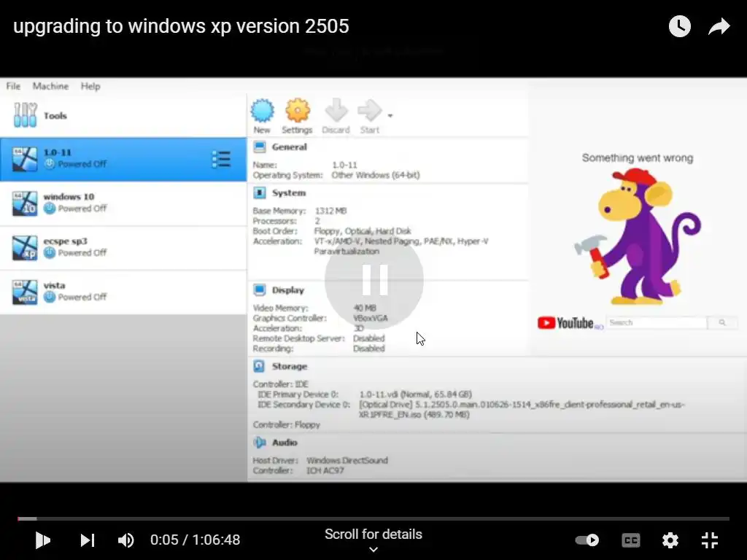Seek on the video progress bar
The width and height of the screenshot is (747, 560).
pyautogui.click(x=373, y=518)
